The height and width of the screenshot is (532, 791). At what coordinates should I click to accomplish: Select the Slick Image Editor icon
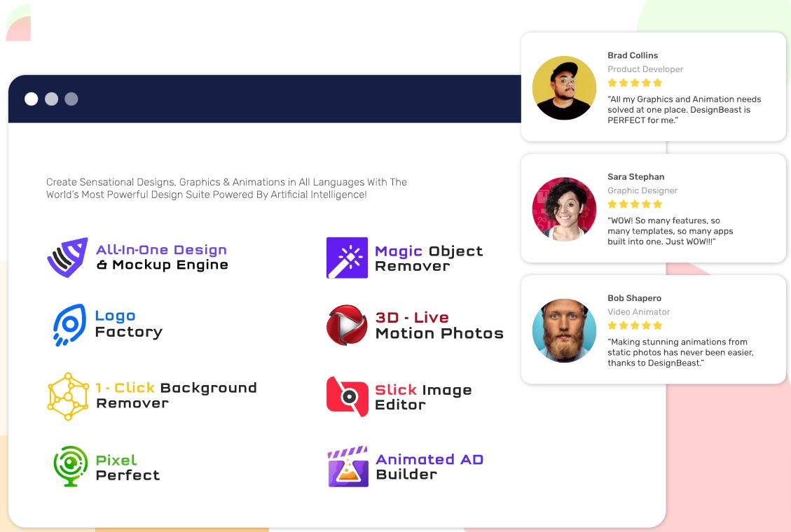tap(347, 396)
